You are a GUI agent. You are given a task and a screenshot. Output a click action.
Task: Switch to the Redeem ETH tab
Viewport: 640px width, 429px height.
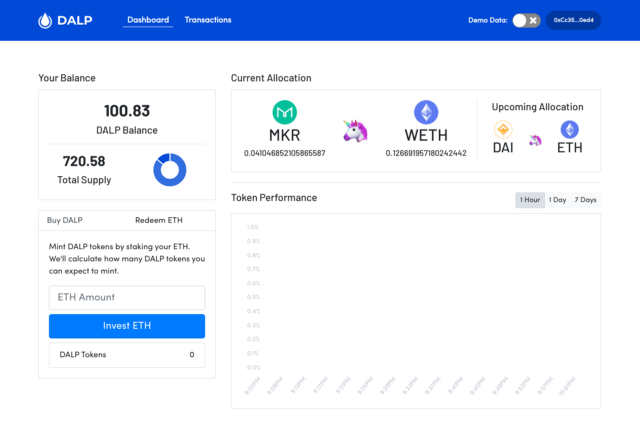(159, 220)
